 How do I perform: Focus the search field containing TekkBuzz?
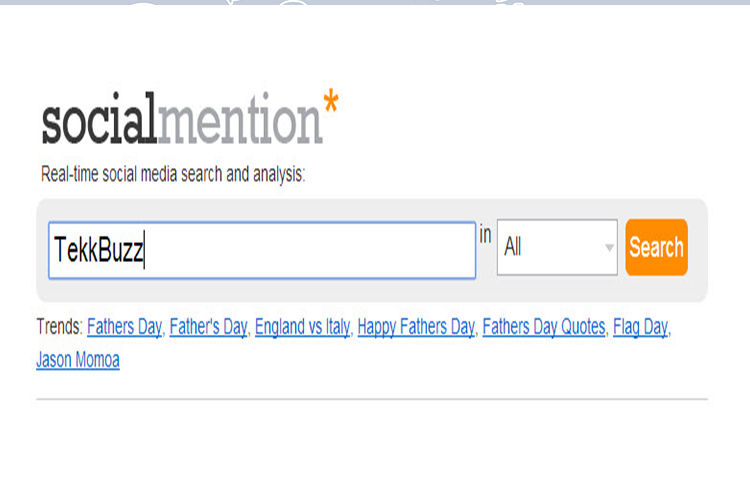262,250
